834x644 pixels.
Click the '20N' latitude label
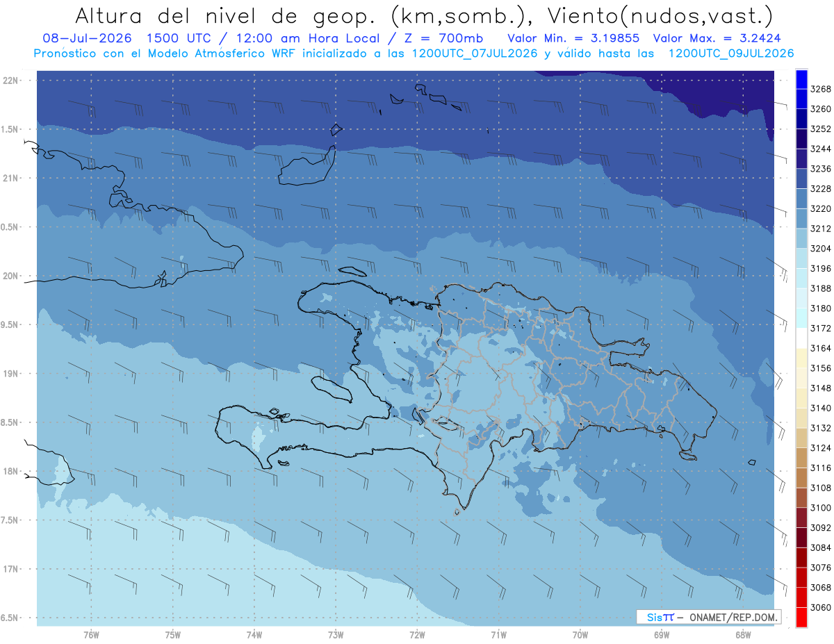10,276
